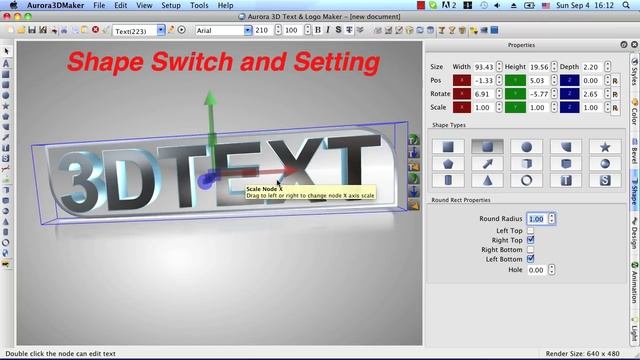Image resolution: width=640 pixels, height=360 pixels.
Task: Open the Setup menu
Action: 171,5
